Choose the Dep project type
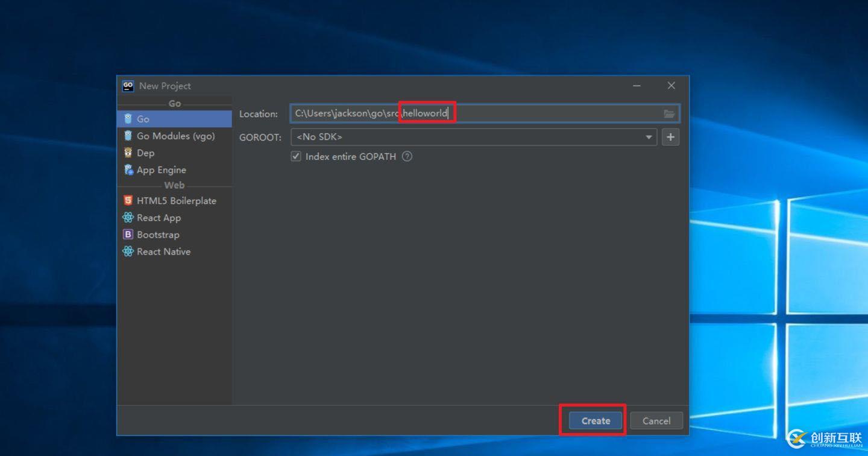 point(174,153)
